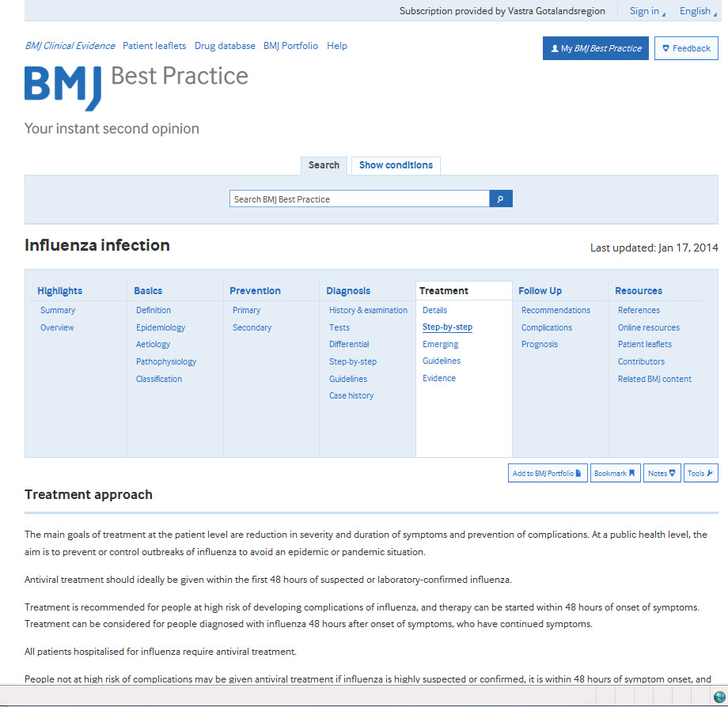Open the Patient leaflets top navigation link
This screenshot has width=728, height=707.
coord(154,46)
